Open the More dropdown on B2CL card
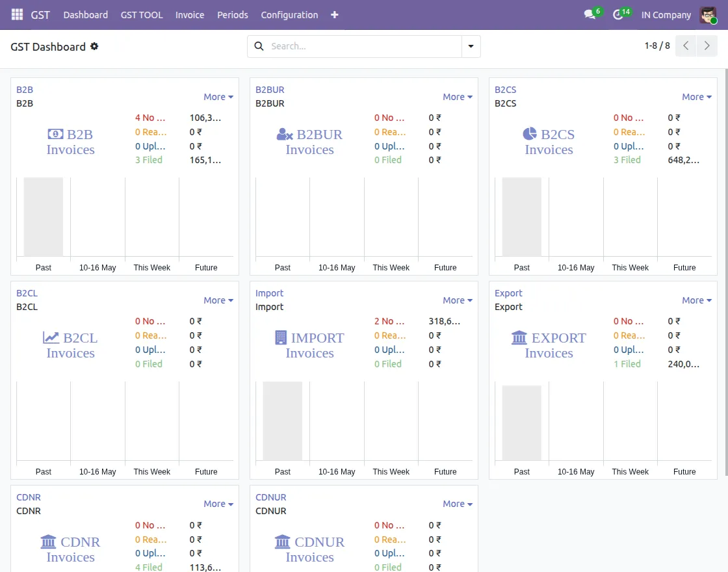The image size is (728, 572). (x=218, y=300)
